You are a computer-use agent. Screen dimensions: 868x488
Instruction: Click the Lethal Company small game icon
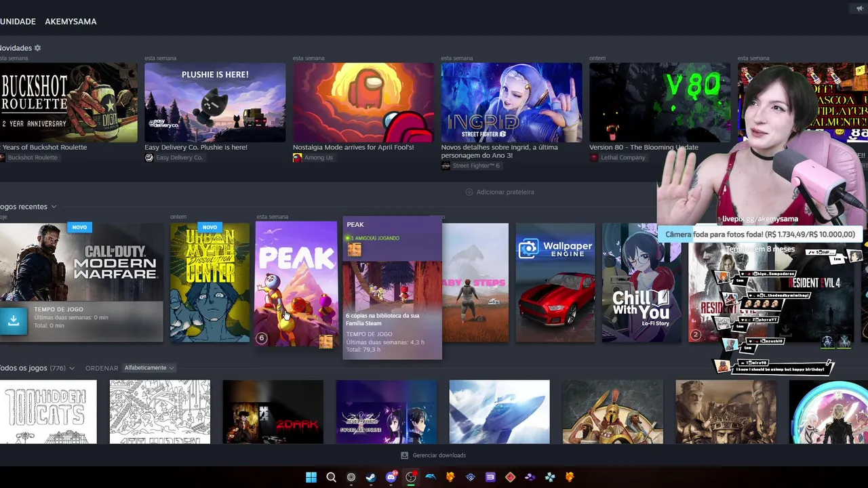coord(594,157)
